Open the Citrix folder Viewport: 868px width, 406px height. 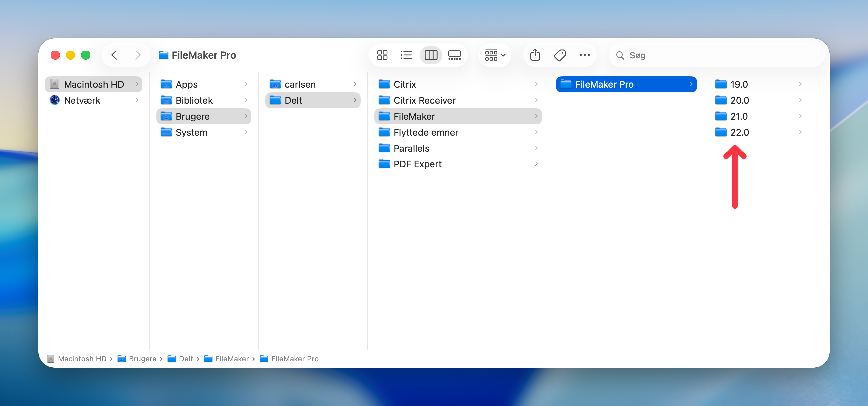point(458,84)
